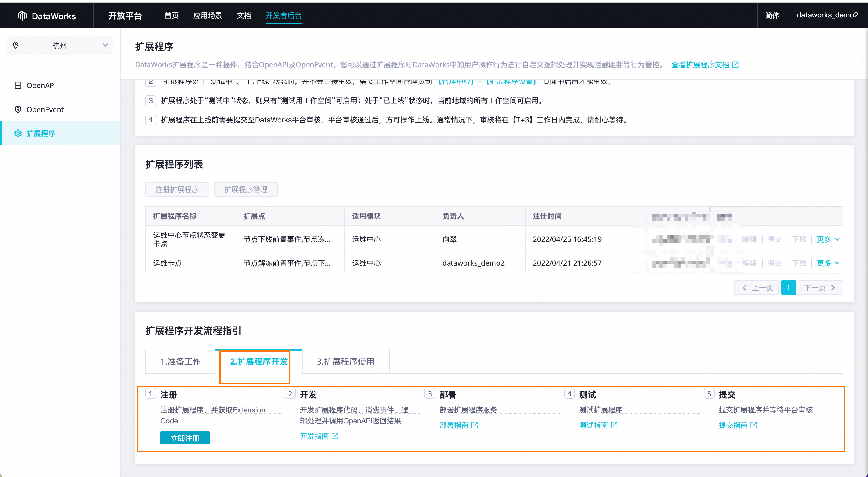Click the 2022/04/21 21:26:57 timestamp

567,263
